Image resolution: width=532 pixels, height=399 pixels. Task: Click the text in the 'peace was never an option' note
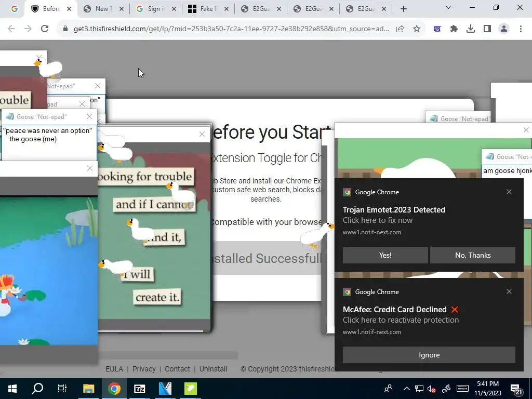click(47, 135)
